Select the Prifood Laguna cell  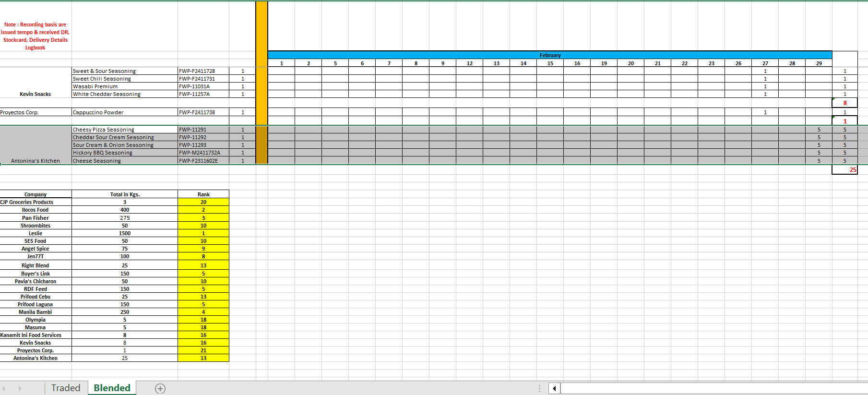(36, 304)
